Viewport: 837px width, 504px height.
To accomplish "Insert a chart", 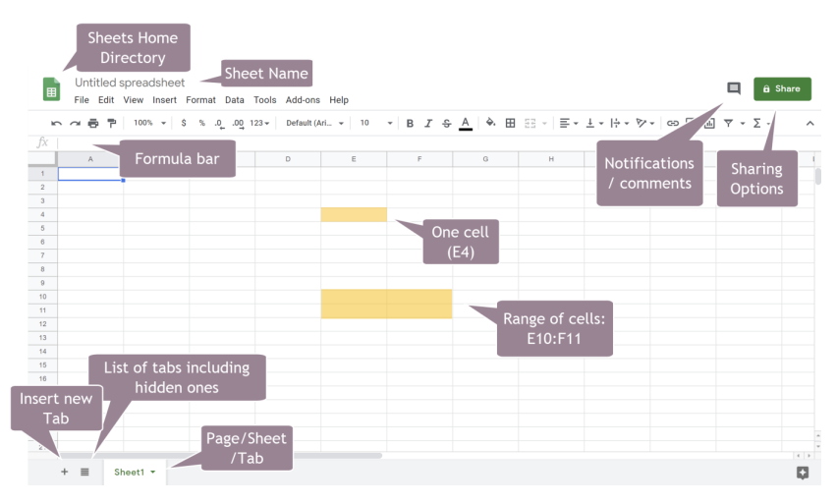I will click(709, 124).
